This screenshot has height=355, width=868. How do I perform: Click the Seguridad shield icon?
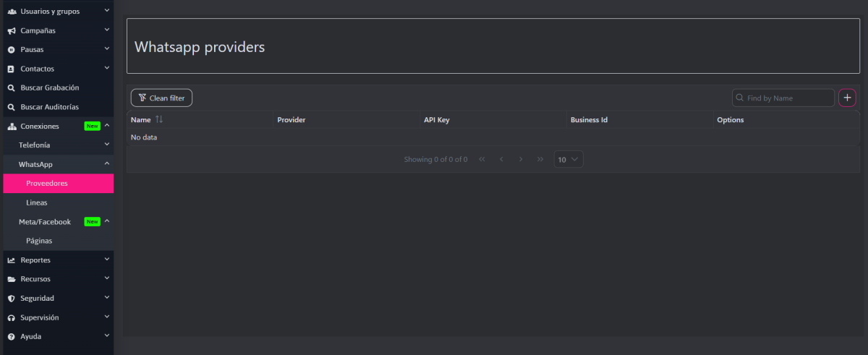[x=12, y=298]
